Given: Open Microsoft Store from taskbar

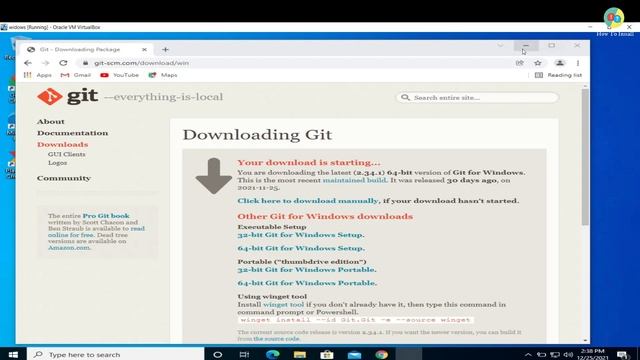Looking at the screenshot, I should (327, 354).
